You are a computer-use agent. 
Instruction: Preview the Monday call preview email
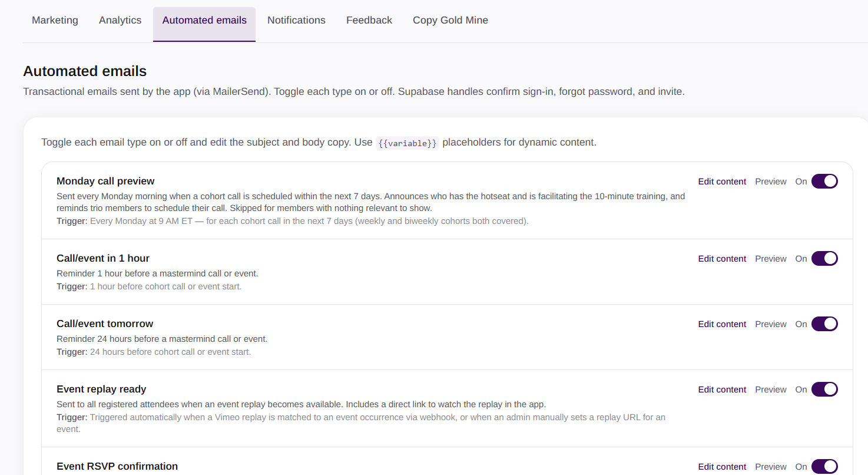[x=771, y=182]
